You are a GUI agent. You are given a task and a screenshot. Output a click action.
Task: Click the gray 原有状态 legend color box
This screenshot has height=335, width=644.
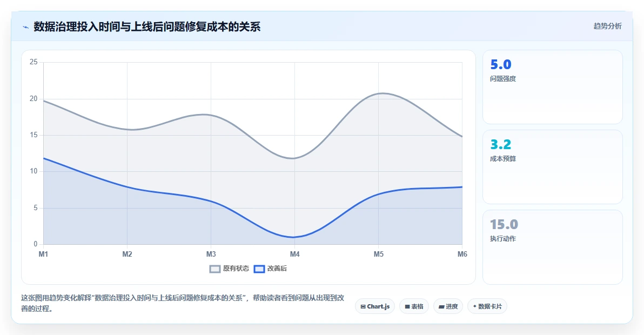215,269
